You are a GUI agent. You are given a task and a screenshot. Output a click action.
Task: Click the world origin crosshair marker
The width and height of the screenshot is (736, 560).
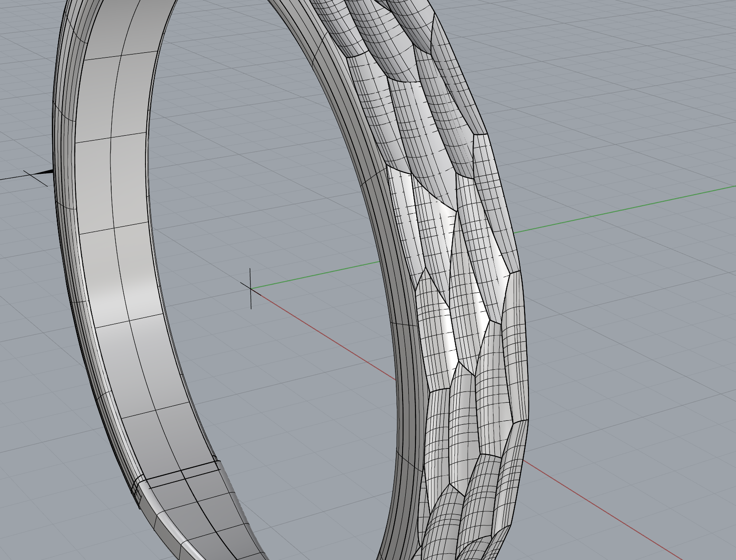click(x=251, y=288)
